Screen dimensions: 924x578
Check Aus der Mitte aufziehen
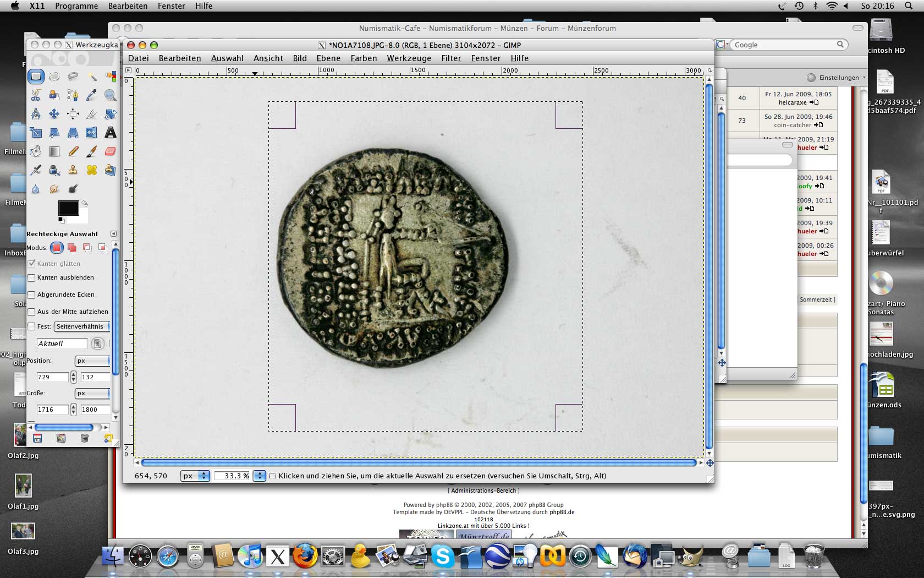pos(32,312)
